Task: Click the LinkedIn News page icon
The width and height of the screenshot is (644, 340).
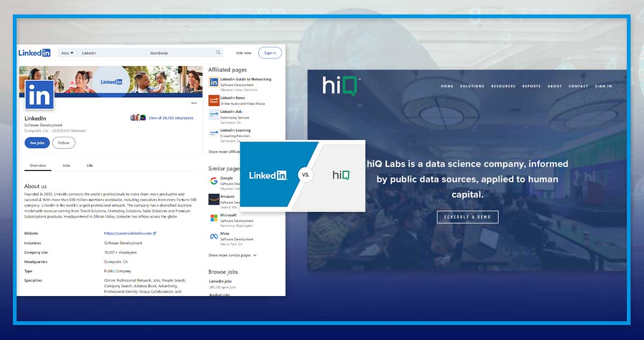Action: pyautogui.click(x=213, y=100)
